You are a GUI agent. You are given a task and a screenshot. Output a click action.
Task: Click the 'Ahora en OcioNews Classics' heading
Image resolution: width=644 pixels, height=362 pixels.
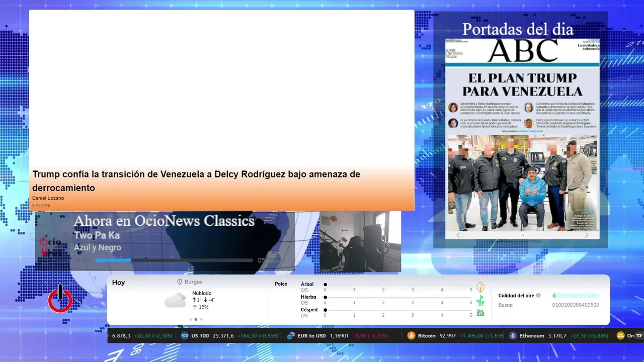coord(164,221)
